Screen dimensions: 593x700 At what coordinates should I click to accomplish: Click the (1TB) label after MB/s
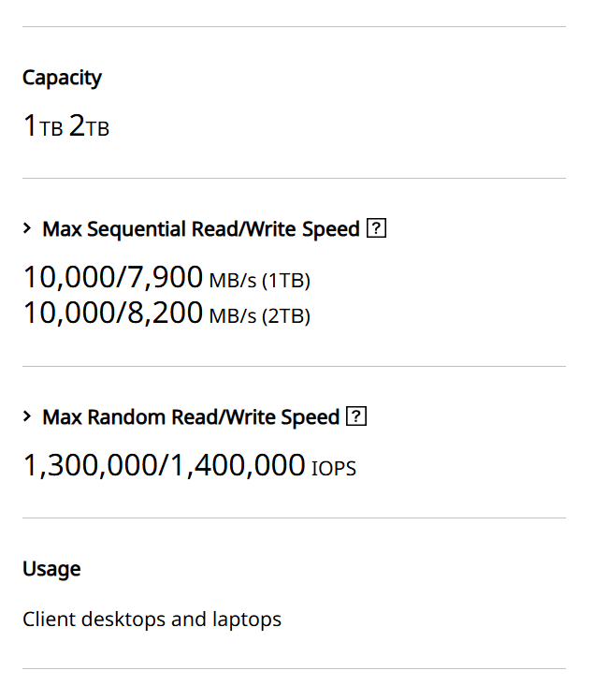[286, 281]
